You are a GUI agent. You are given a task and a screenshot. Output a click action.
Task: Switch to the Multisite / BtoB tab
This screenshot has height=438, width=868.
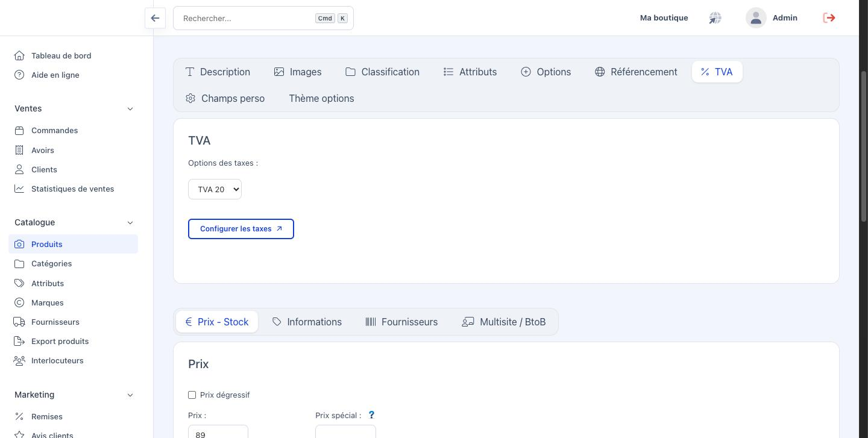tap(504, 322)
